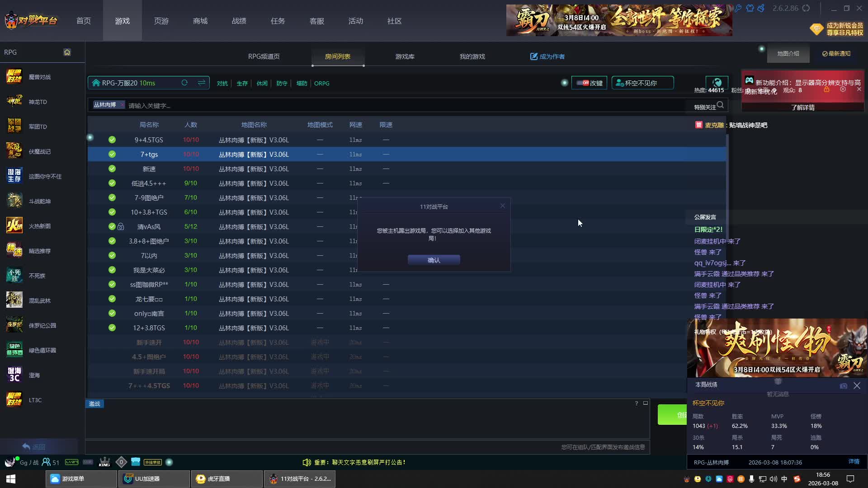This screenshot has height=488, width=868.
Task: Open the 杯空不见你 user dropdown
Action: pyautogui.click(x=642, y=83)
